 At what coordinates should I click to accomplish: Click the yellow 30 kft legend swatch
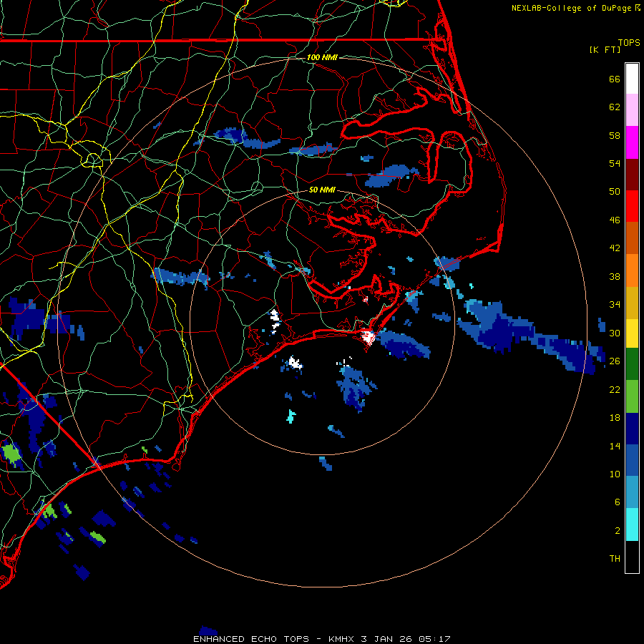point(632,333)
